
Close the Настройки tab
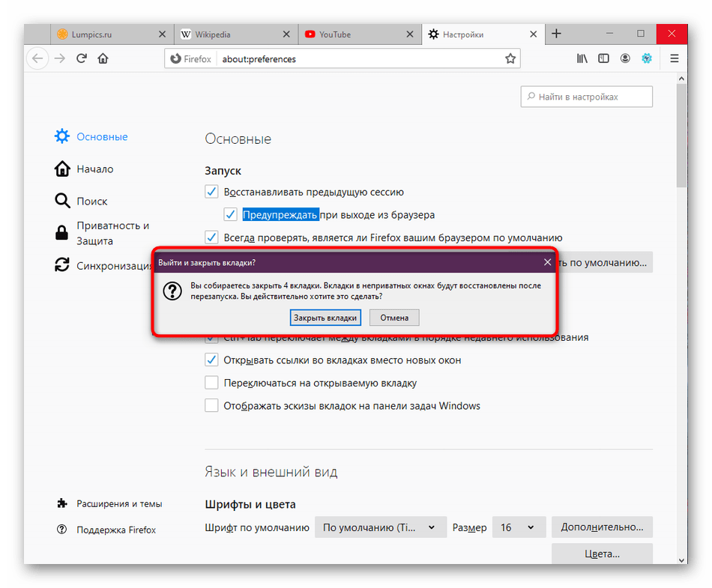point(534,34)
